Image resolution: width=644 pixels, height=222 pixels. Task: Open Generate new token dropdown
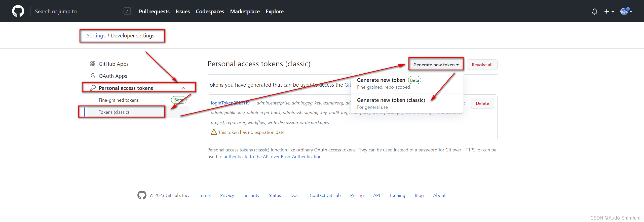[436, 65]
